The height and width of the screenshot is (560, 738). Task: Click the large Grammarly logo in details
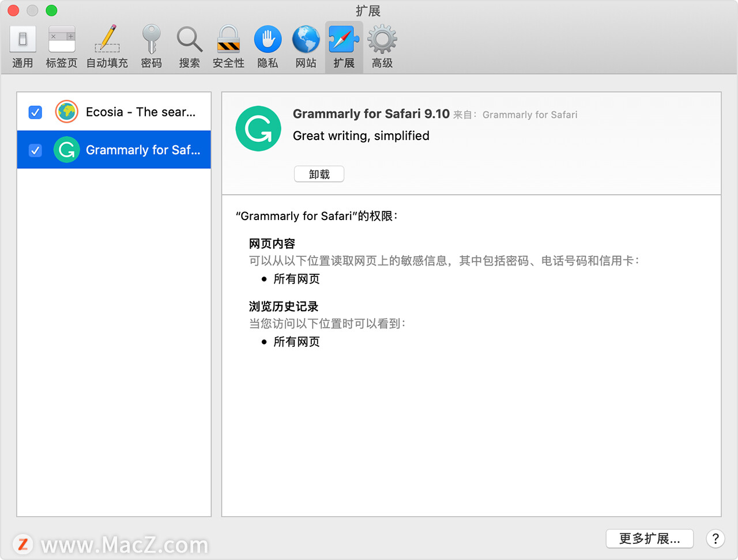[x=258, y=128]
